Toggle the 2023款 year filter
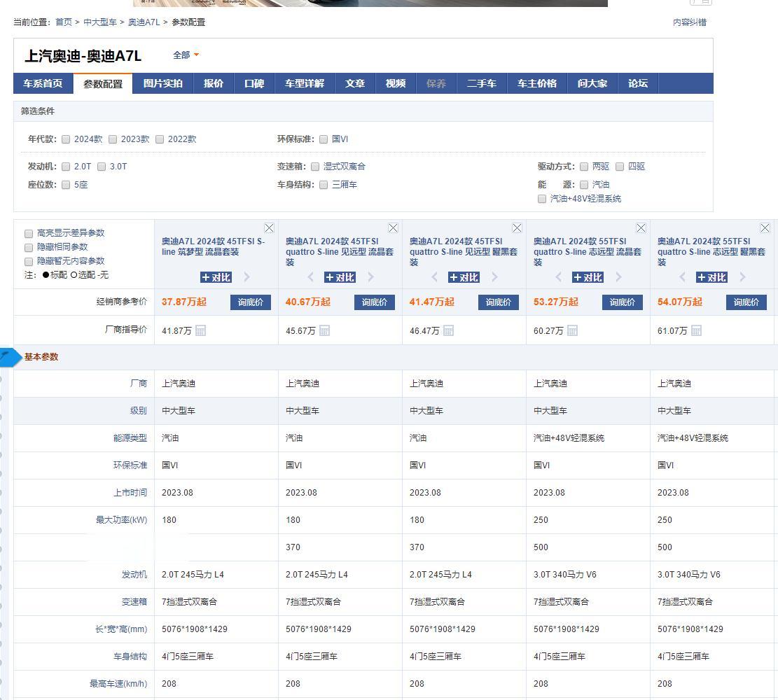The image size is (778, 700). [x=113, y=139]
